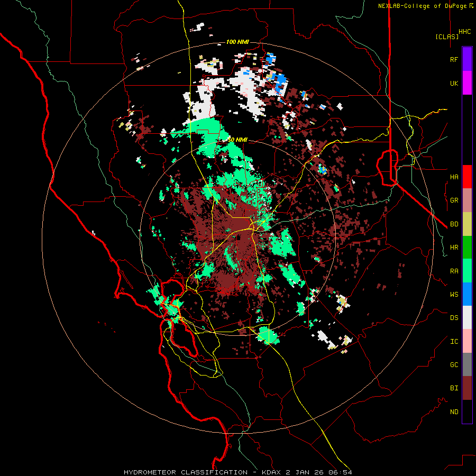Click the IC legend label
476x476 pixels.
click(x=454, y=342)
